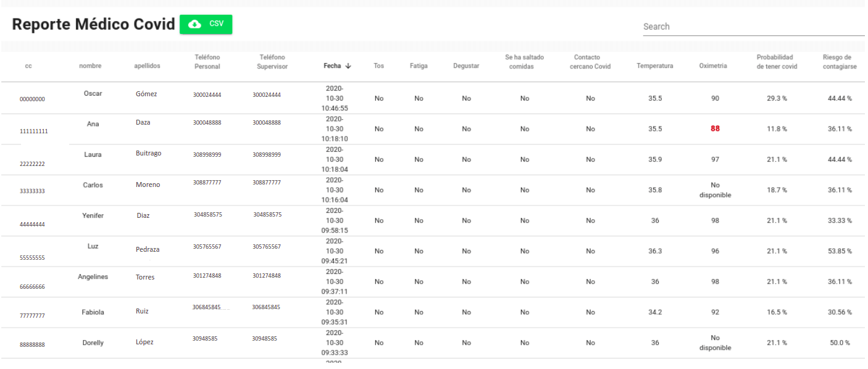868x369 pixels.
Task: Click probability value 11.8 %
Action: tap(777, 129)
